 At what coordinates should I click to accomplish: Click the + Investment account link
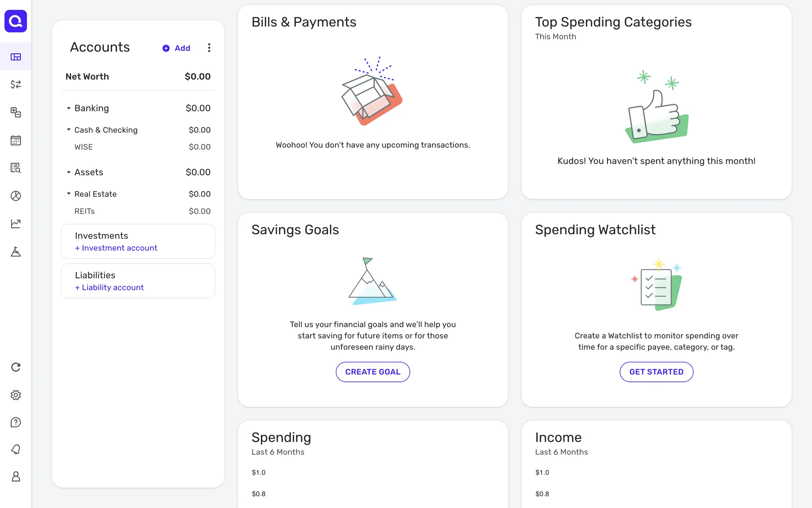tap(116, 248)
